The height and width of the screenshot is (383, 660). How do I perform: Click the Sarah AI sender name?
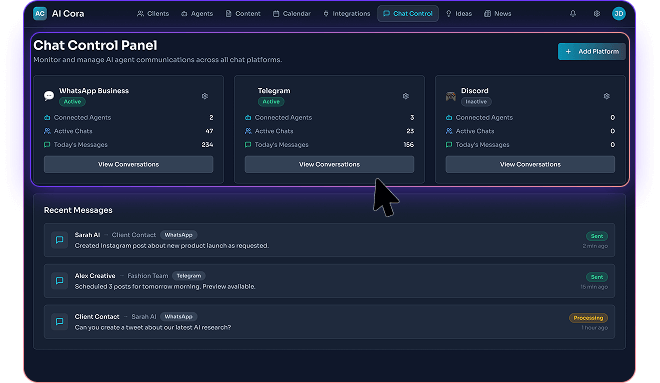(x=87, y=235)
